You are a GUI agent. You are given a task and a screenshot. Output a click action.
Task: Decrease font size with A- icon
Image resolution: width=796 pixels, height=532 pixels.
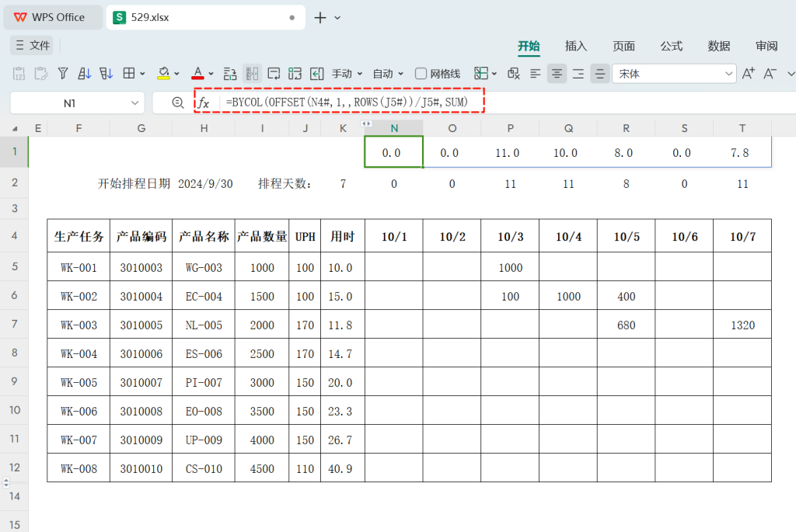(x=770, y=74)
